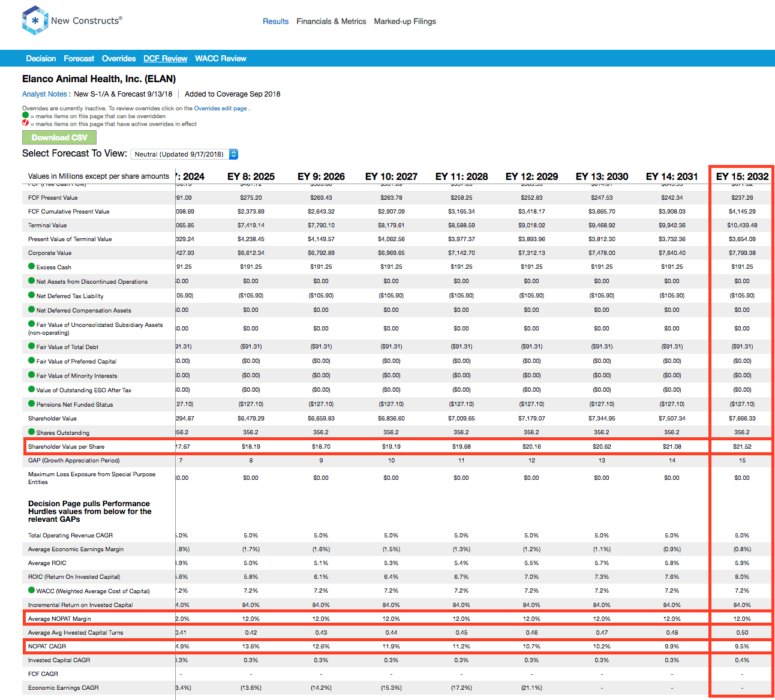Click green override dot beside Excess Cash
The image size is (775, 700).
32,266
